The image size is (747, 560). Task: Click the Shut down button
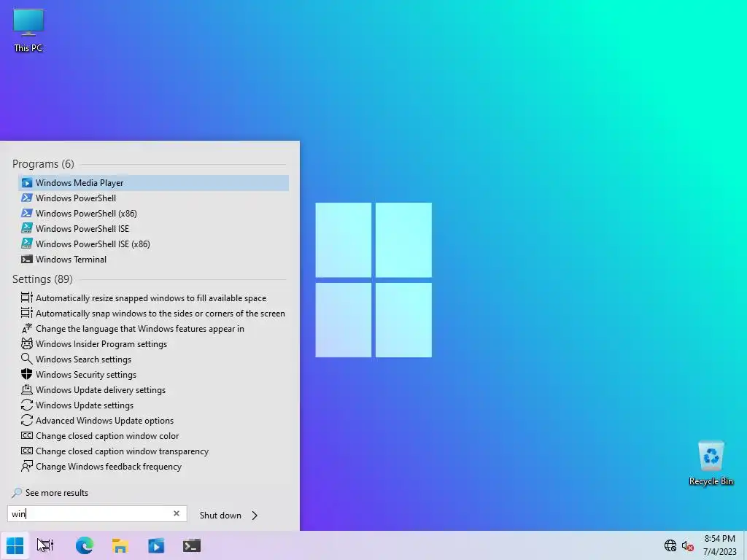(x=220, y=516)
